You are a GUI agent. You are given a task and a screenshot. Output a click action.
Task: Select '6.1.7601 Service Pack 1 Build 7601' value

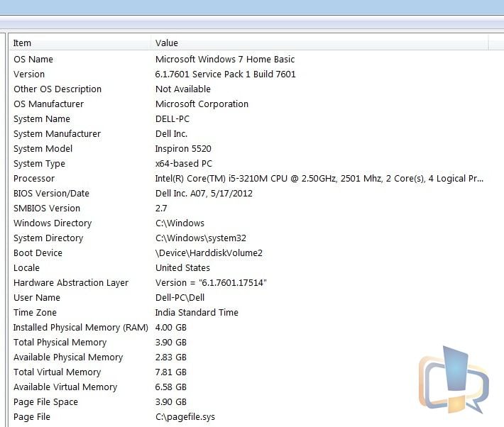pos(225,74)
